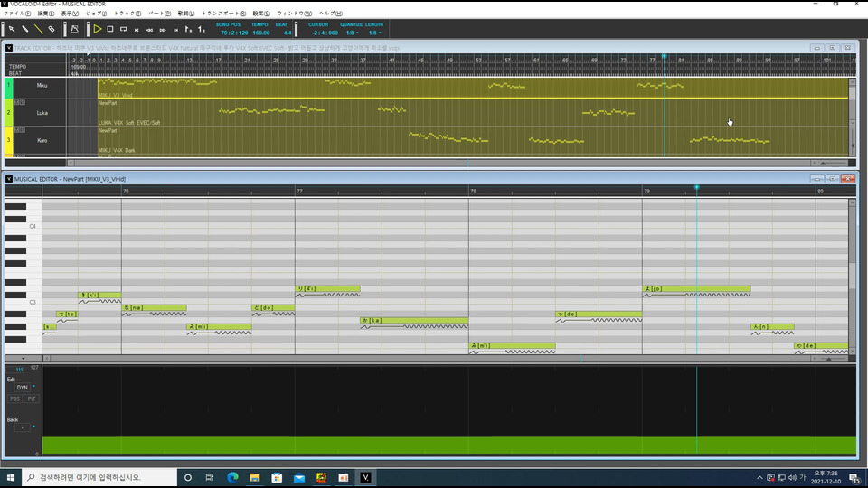Screen dimensions: 868x488
Task: Open the QUANTIZE 1/8 dropdown
Action: coord(354,33)
